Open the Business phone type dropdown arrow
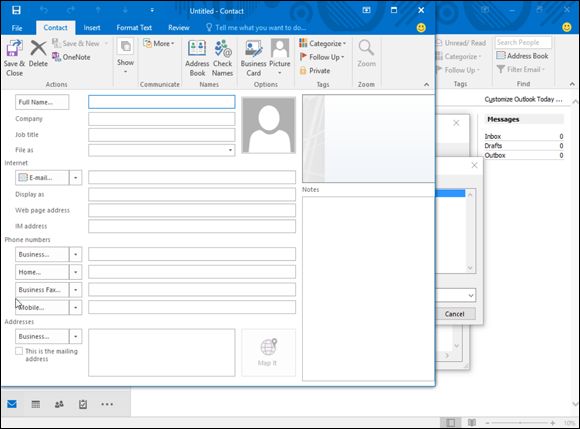580x429 pixels. [75, 254]
